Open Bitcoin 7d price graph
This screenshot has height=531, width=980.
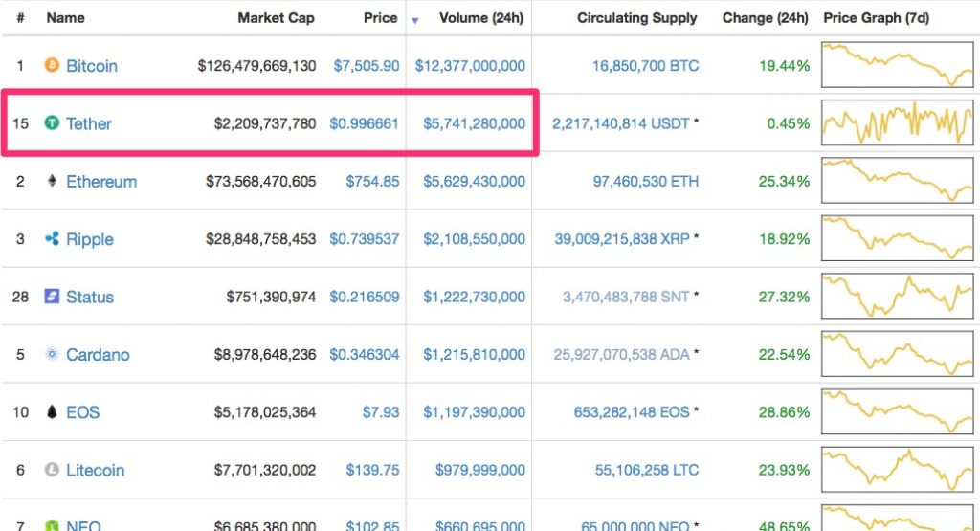(897, 65)
